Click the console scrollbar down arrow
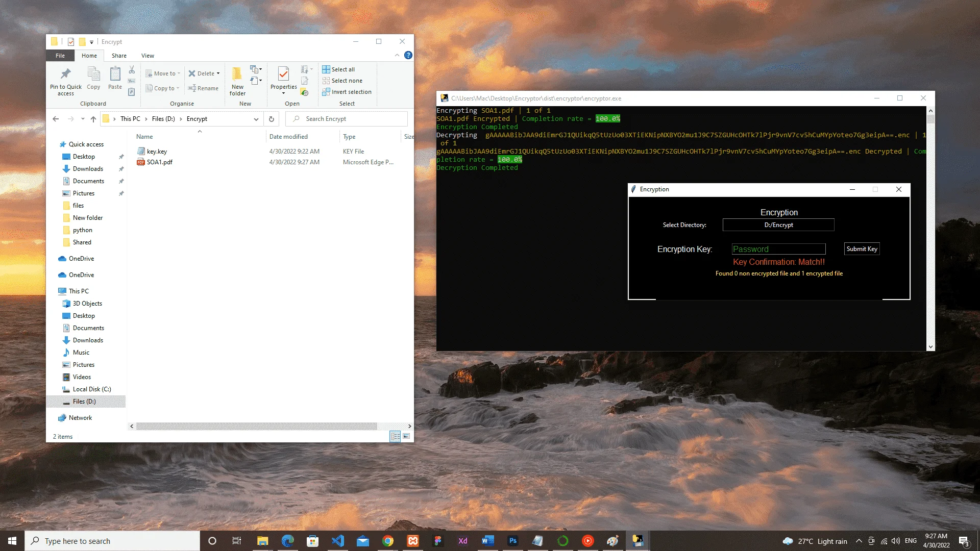 coord(930,347)
